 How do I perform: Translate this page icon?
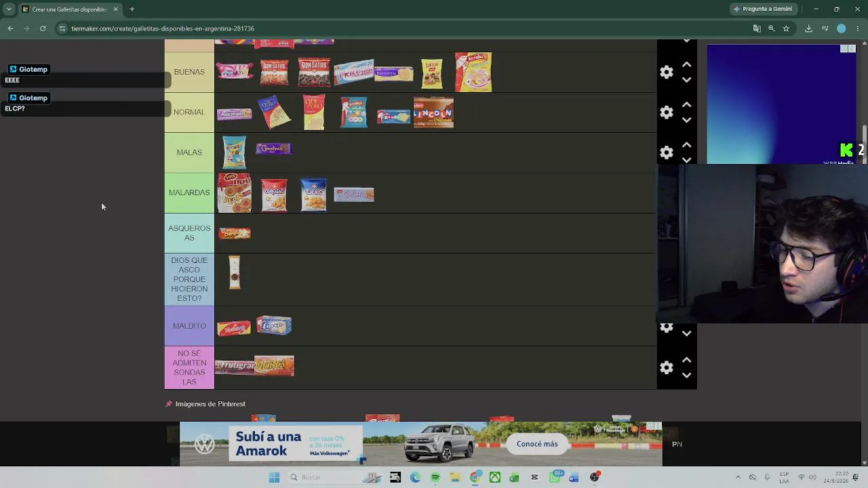(757, 28)
